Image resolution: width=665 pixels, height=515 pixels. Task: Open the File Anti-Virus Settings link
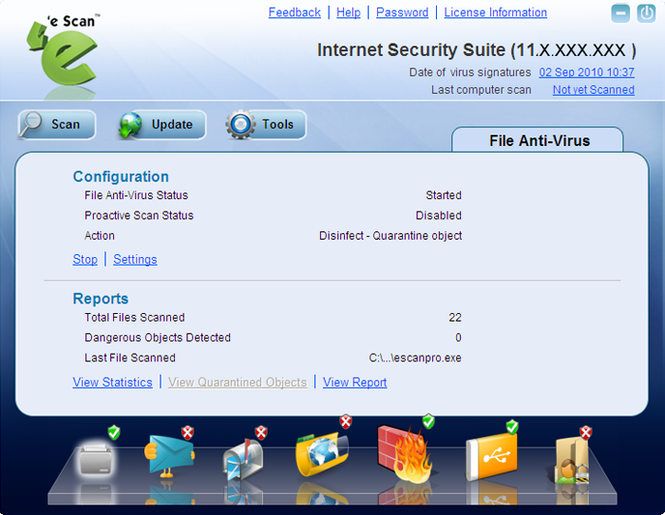click(135, 259)
